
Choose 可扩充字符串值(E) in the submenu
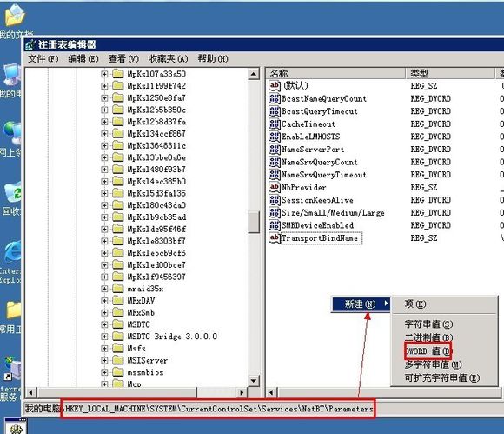point(444,377)
